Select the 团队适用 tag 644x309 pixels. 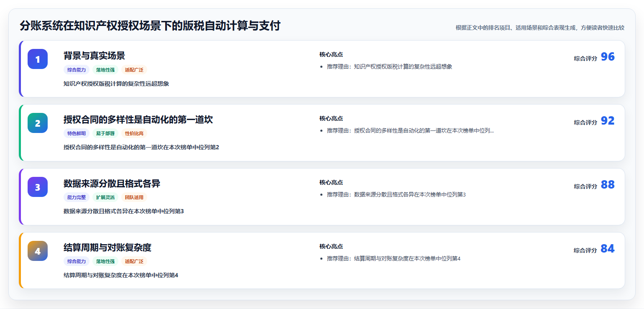coord(134,197)
